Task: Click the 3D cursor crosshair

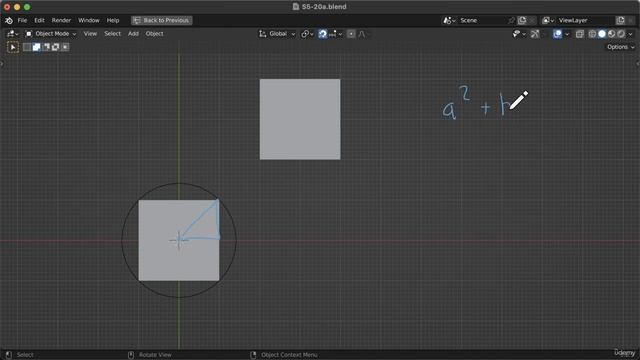Action: click(179, 240)
